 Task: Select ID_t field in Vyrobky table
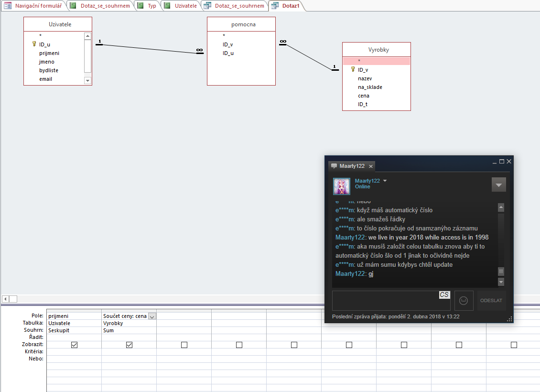click(362, 104)
